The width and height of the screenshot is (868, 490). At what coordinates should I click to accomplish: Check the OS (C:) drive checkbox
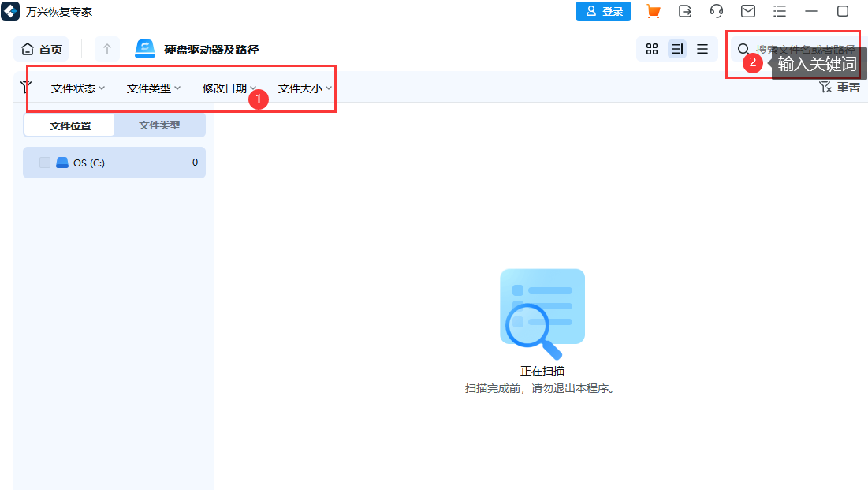click(x=44, y=163)
